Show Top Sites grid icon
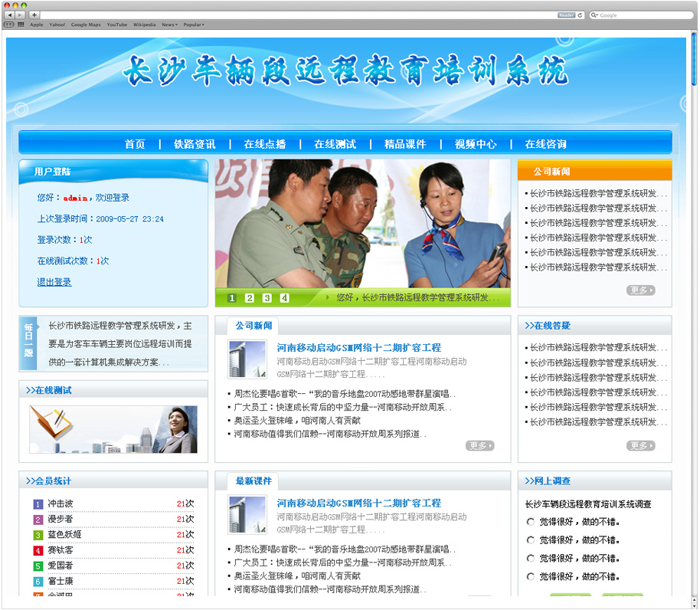This screenshot has width=700, height=610. click(21, 25)
